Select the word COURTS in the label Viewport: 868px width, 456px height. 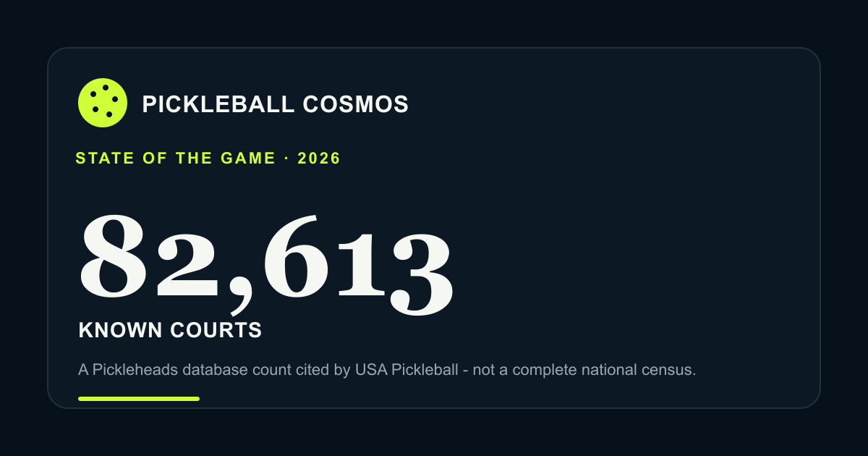click(x=216, y=331)
